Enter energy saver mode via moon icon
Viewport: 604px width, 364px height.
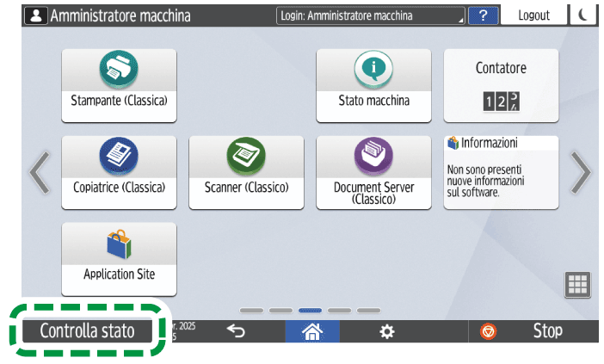click(583, 15)
